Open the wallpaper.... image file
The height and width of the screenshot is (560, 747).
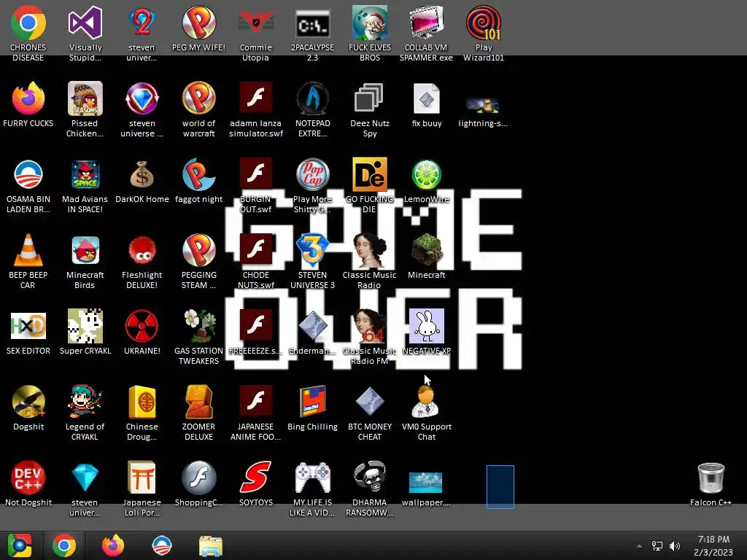(425, 483)
